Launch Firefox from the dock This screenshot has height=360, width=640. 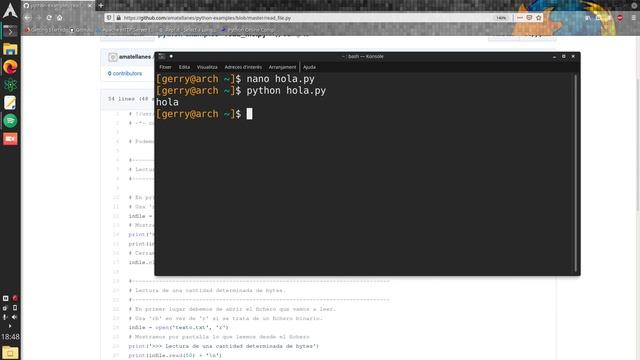click(10, 67)
